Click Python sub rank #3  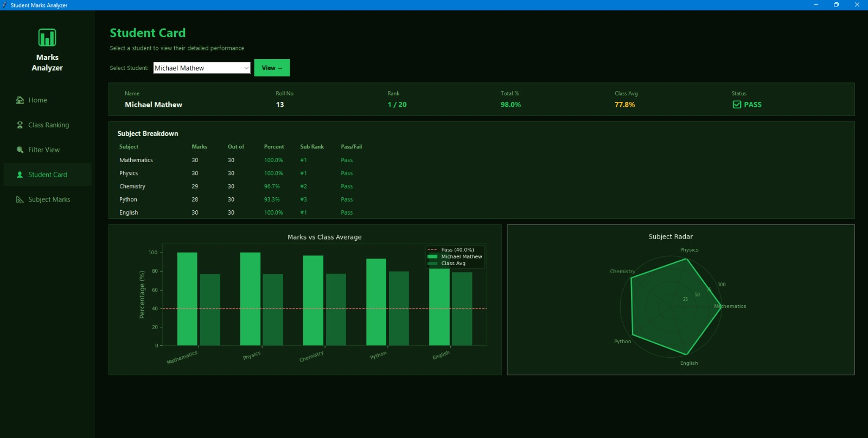coord(303,199)
